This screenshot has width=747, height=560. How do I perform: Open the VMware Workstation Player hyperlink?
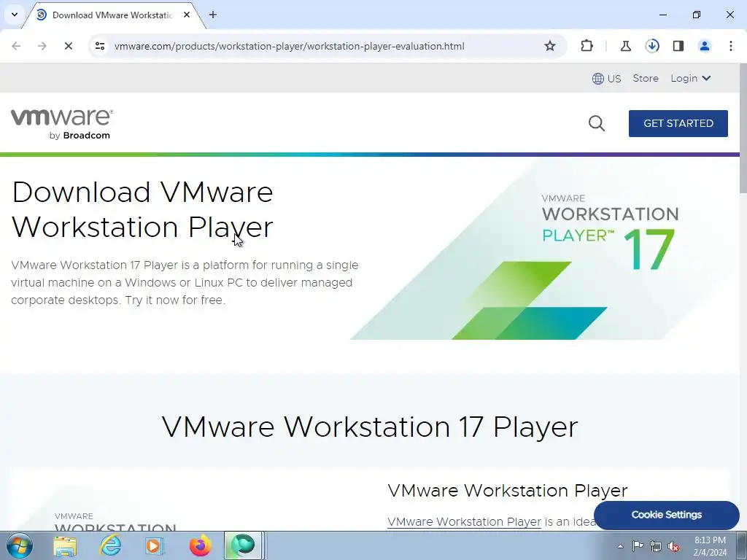(x=464, y=522)
